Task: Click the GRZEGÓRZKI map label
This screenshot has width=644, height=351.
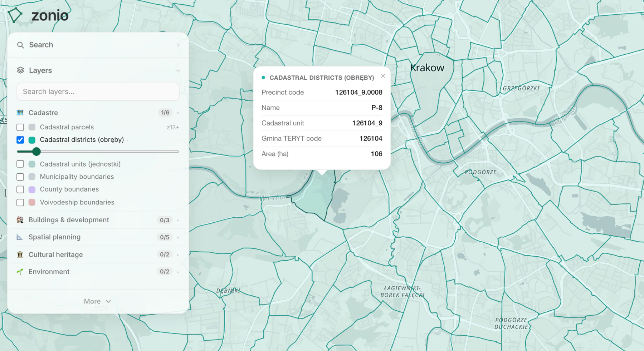Action: 521,88
